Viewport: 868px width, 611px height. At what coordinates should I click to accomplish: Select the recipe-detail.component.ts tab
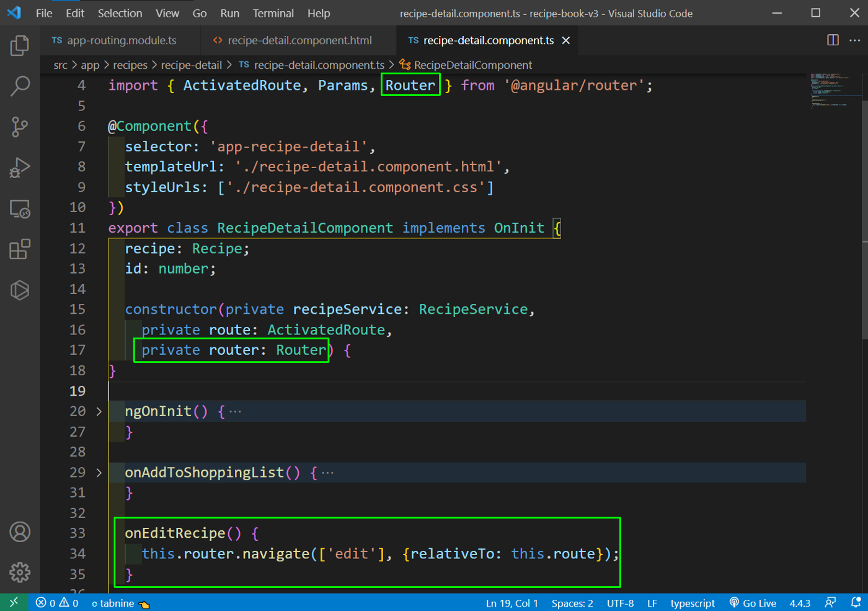[489, 40]
